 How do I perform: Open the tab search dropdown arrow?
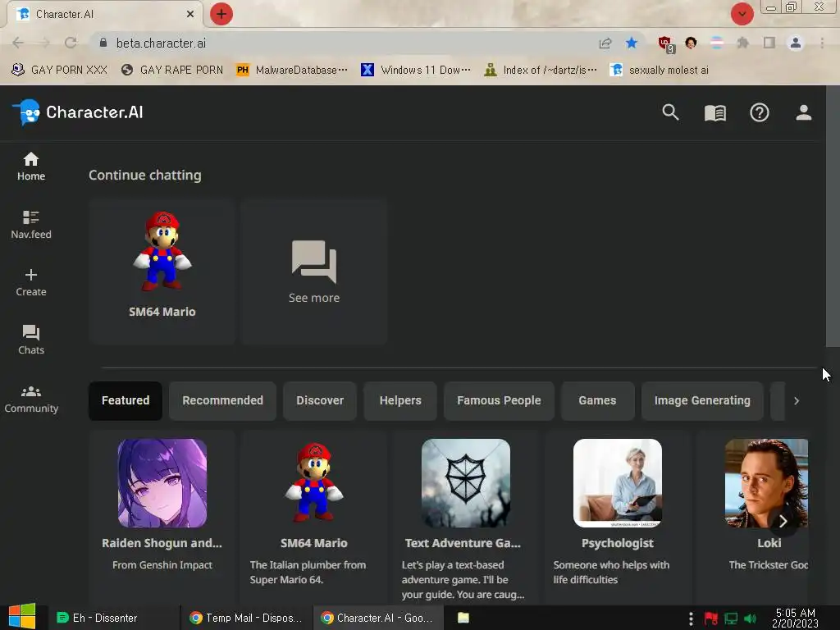tap(742, 14)
